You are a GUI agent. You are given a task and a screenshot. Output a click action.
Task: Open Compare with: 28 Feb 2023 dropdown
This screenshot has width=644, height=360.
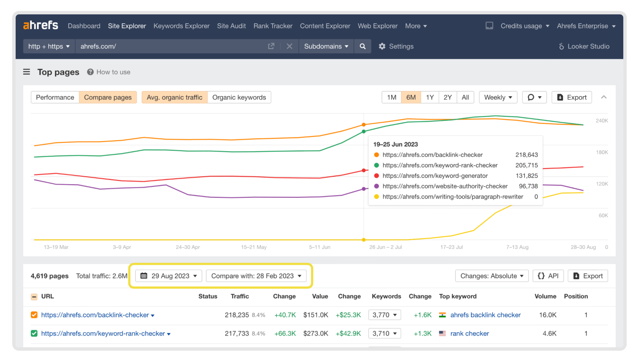point(257,276)
